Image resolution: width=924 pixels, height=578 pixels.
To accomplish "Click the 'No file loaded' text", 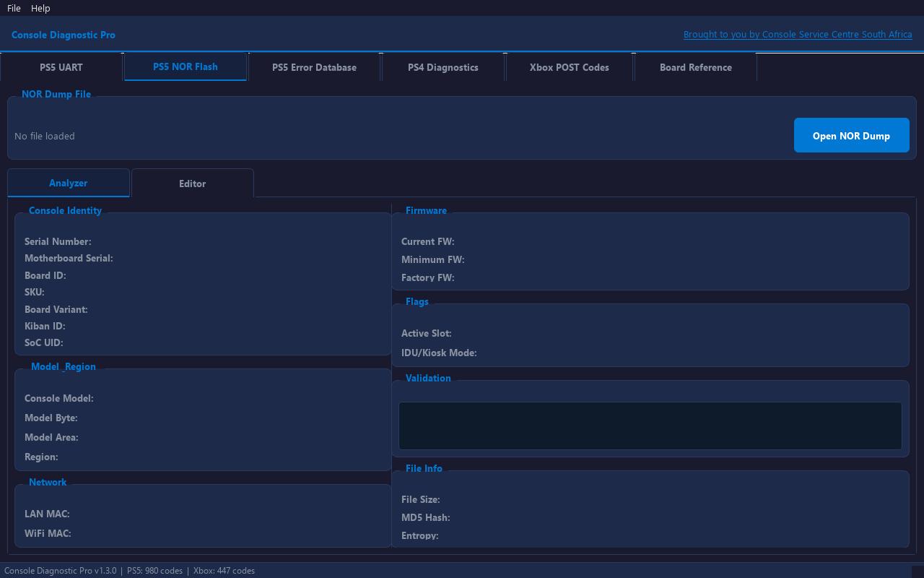I will point(45,136).
